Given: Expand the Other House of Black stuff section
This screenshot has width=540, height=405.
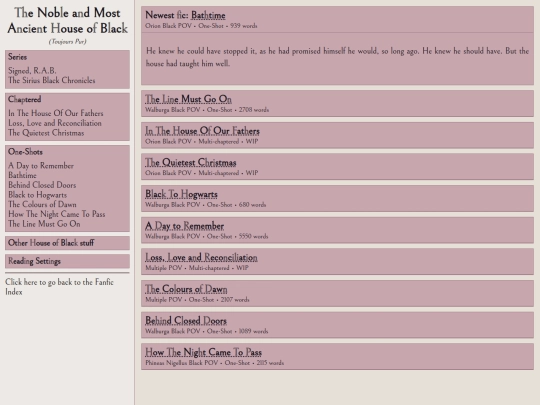Looking at the screenshot, I should 68,243.
